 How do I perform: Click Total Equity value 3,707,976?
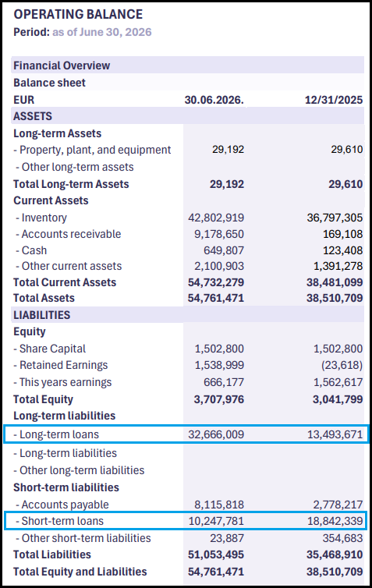219,399
